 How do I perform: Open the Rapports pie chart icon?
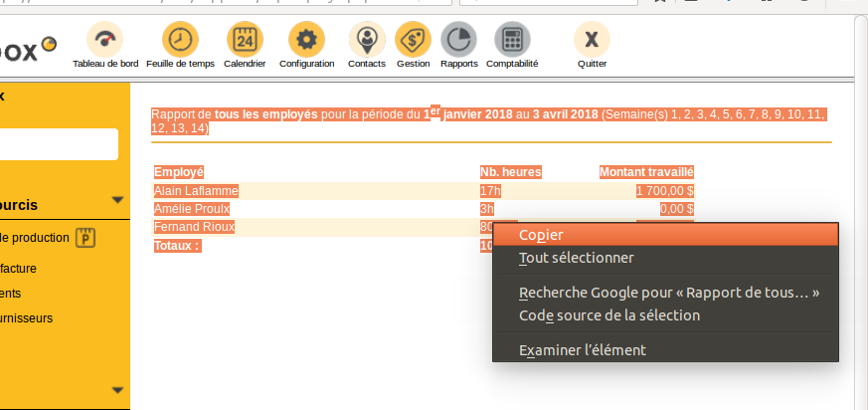458,40
